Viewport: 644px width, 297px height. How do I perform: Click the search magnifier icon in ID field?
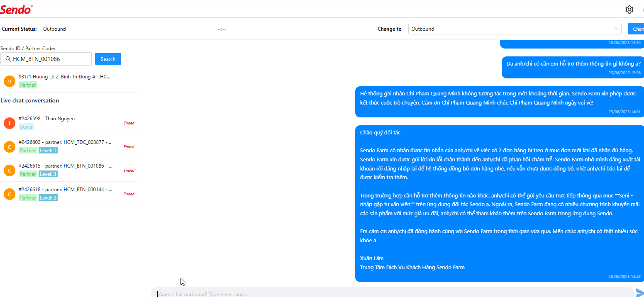point(8,59)
